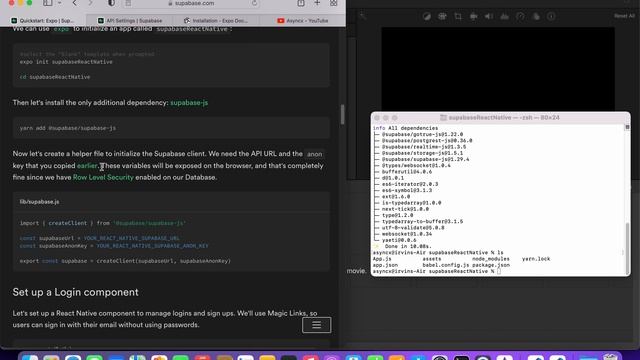The width and height of the screenshot is (640, 360).
Task: Go back in Safari history
Action: 74,3
